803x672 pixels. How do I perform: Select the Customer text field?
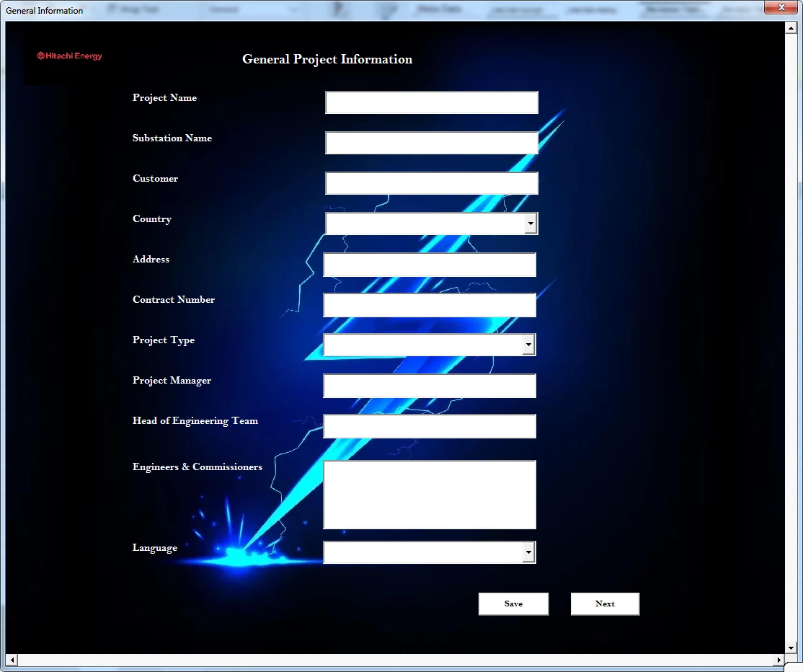click(431, 183)
